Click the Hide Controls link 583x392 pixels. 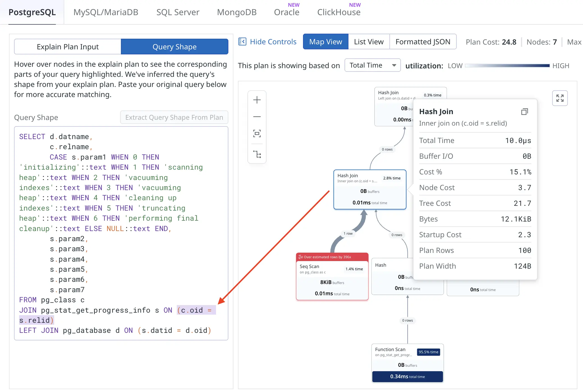[x=273, y=42]
